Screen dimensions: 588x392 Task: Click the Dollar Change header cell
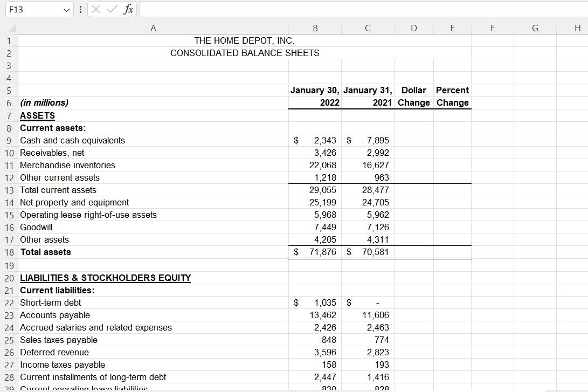click(x=413, y=90)
